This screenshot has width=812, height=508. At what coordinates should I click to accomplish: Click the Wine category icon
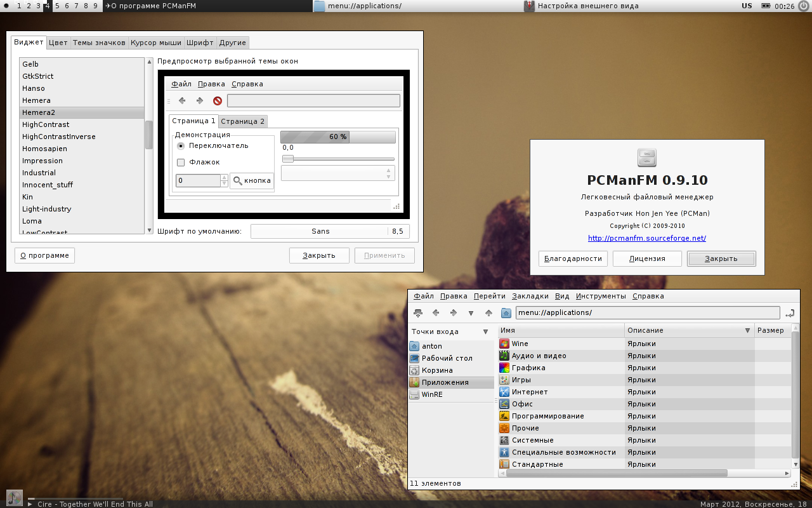(x=504, y=344)
